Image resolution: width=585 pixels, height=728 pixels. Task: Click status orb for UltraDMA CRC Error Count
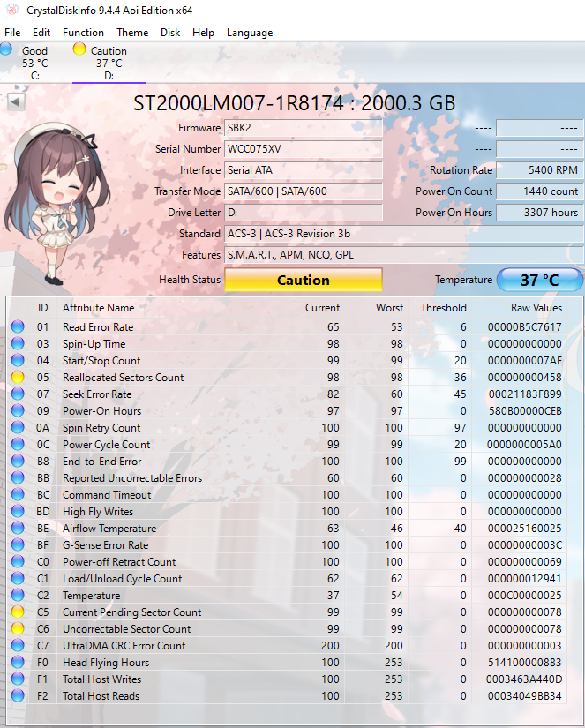[x=18, y=645]
